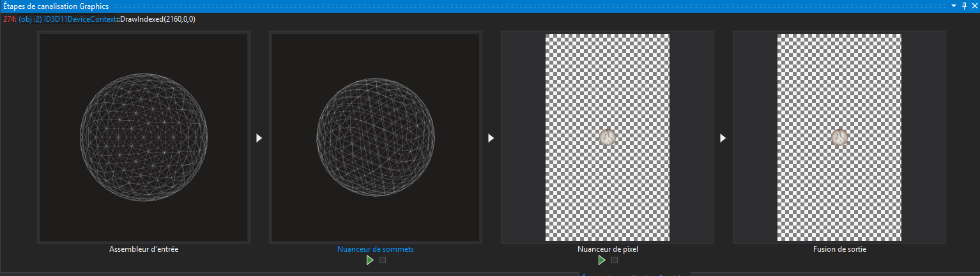The image size is (980, 276).
Task: Click the arrow after Assembleur d'entrée preview
Action: (259, 138)
